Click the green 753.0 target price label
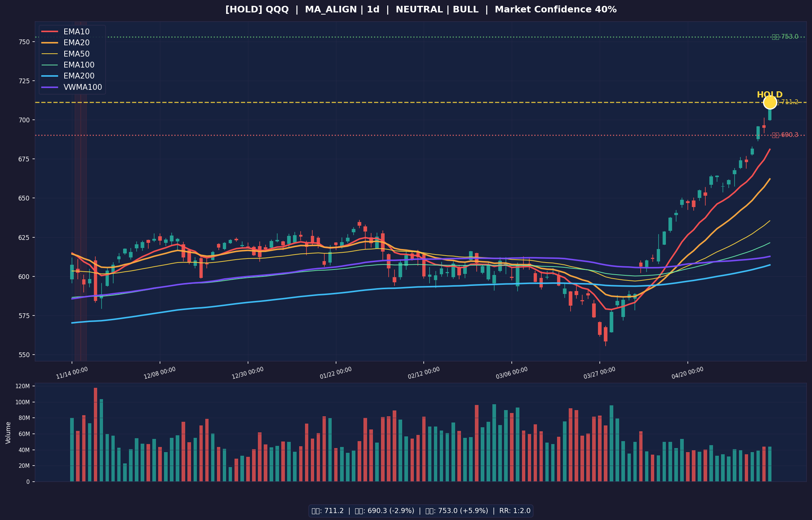The height and width of the screenshot is (520, 812). pos(785,37)
